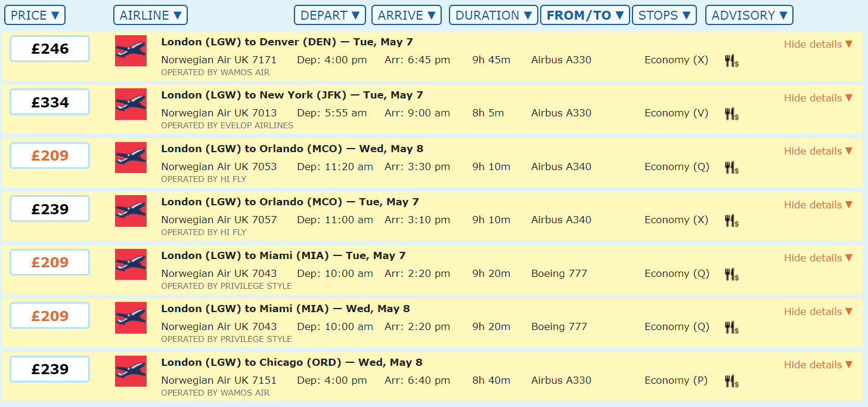This screenshot has width=868, height=407.
Task: Click 'OPERATED BY WAMOS AIR' on Denver flight
Action: tap(215, 72)
